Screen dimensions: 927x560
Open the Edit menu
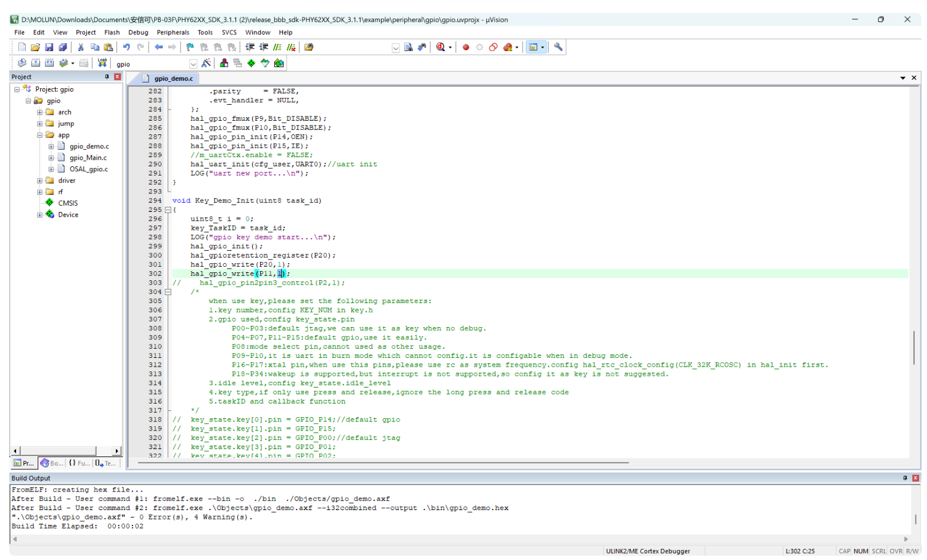(39, 32)
